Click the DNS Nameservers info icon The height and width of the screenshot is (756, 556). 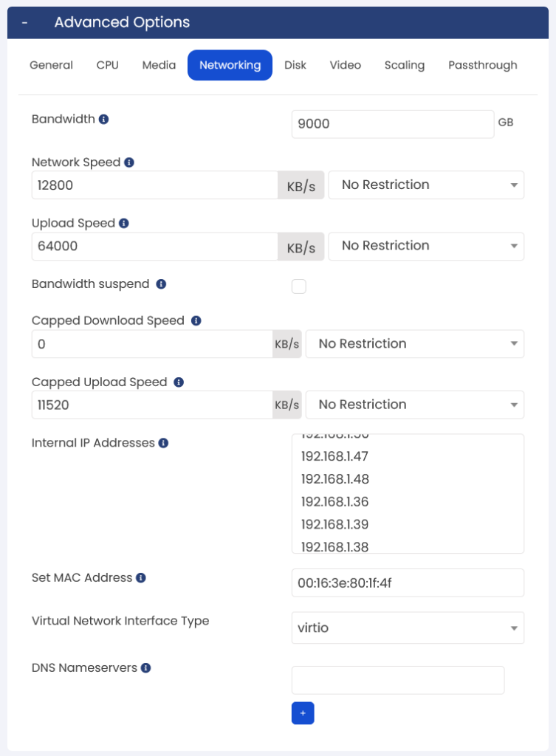pos(145,667)
